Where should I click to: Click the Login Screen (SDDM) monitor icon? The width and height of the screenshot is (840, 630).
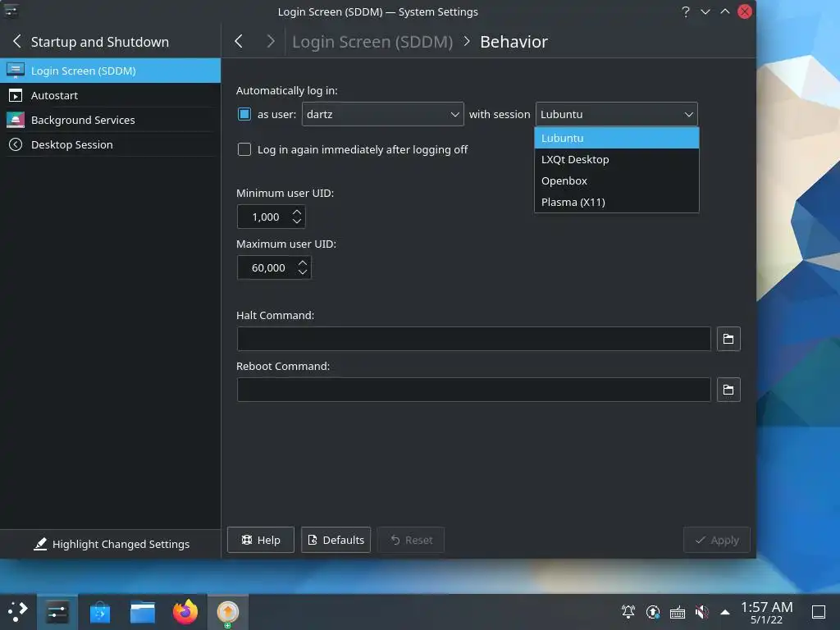point(16,71)
